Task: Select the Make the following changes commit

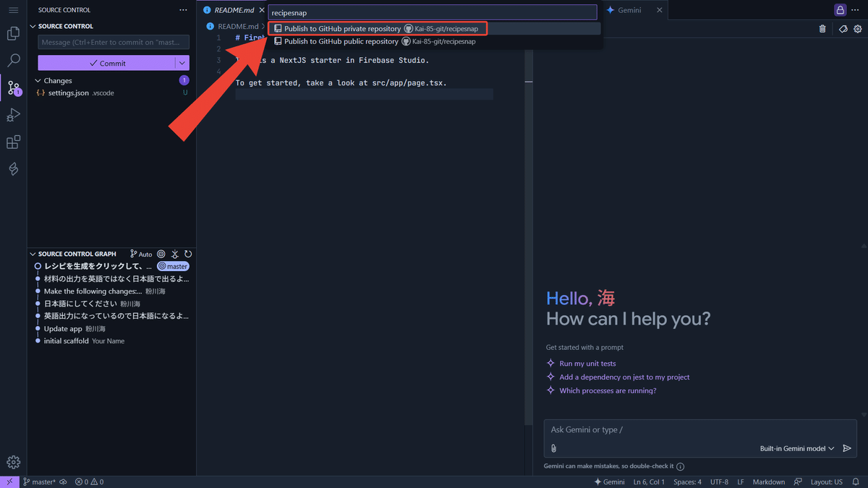Action: click(111, 291)
